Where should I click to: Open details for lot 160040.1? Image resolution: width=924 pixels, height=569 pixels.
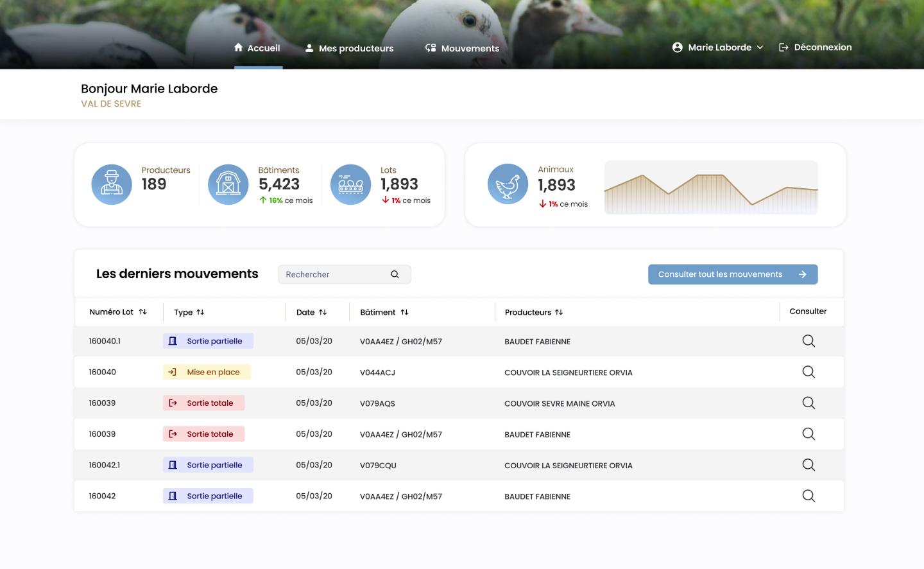[809, 341]
